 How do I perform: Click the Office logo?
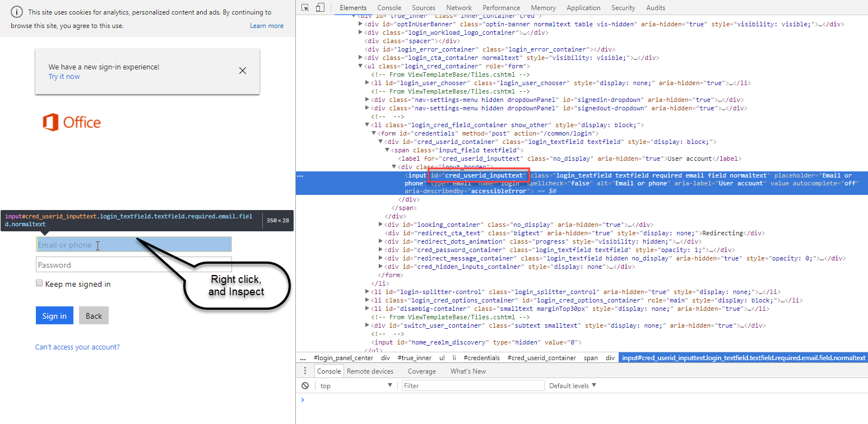[72, 122]
